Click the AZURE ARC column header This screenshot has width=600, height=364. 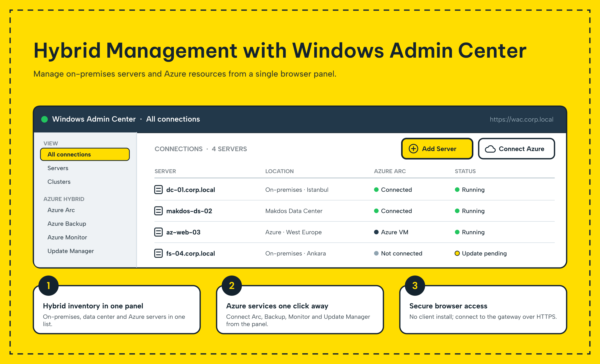390,171
